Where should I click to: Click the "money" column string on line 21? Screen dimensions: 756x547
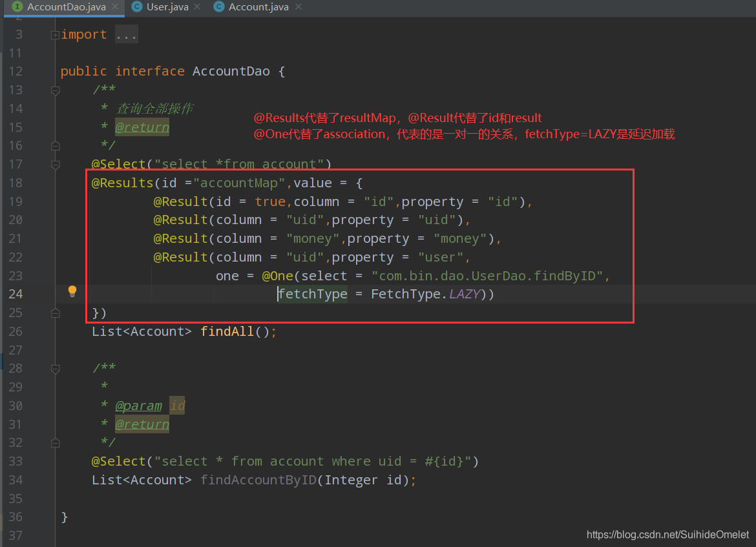[x=313, y=238]
